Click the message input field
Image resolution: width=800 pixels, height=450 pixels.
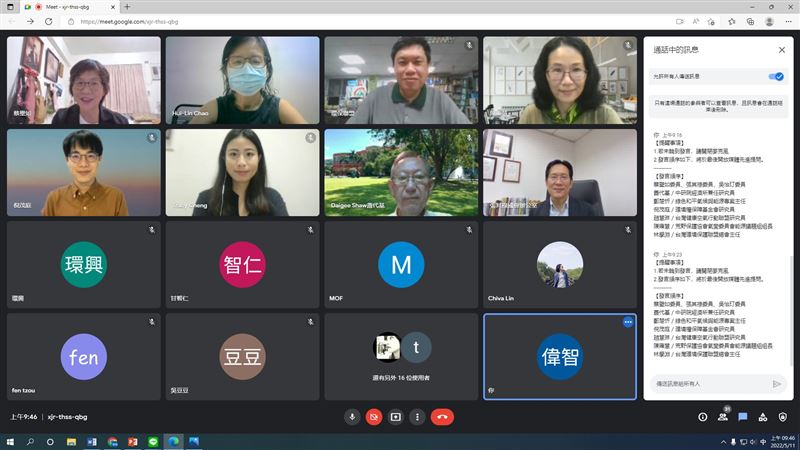tap(712, 384)
